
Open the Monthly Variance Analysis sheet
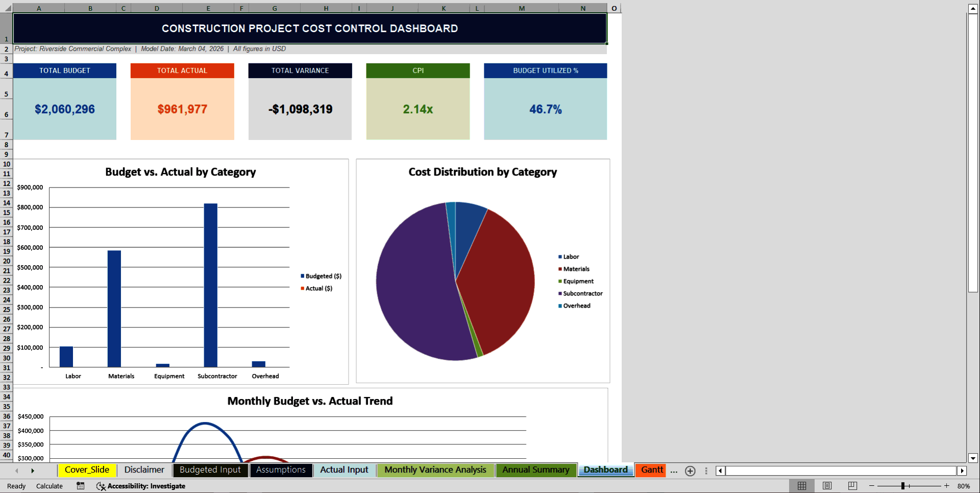[435, 470]
